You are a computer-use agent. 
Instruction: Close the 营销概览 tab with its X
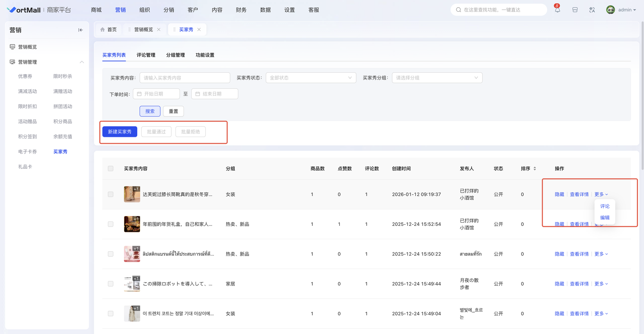pyautogui.click(x=159, y=30)
